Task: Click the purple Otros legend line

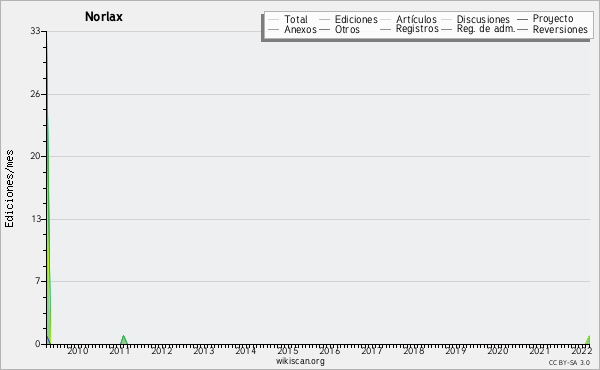Action: pyautogui.click(x=324, y=29)
